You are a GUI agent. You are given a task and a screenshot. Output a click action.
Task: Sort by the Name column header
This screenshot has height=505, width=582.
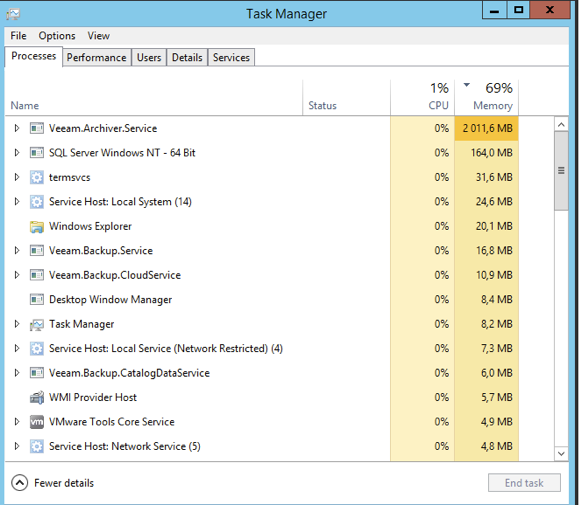(154, 98)
